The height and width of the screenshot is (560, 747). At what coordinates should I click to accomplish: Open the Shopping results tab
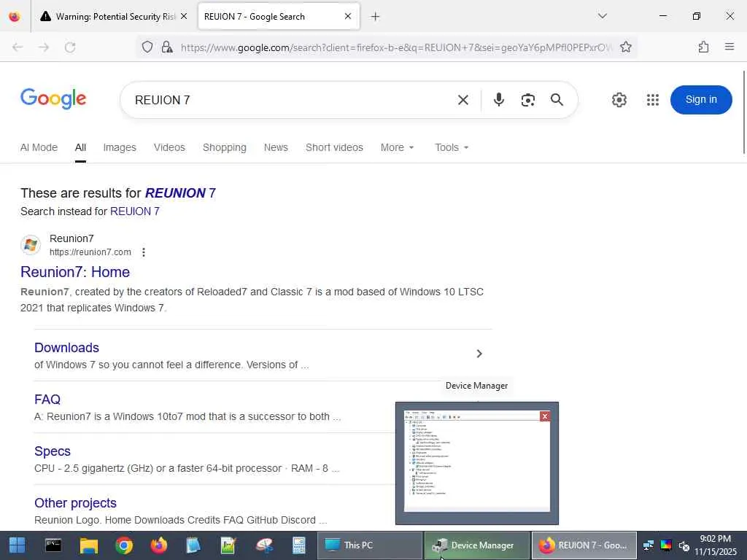point(225,147)
